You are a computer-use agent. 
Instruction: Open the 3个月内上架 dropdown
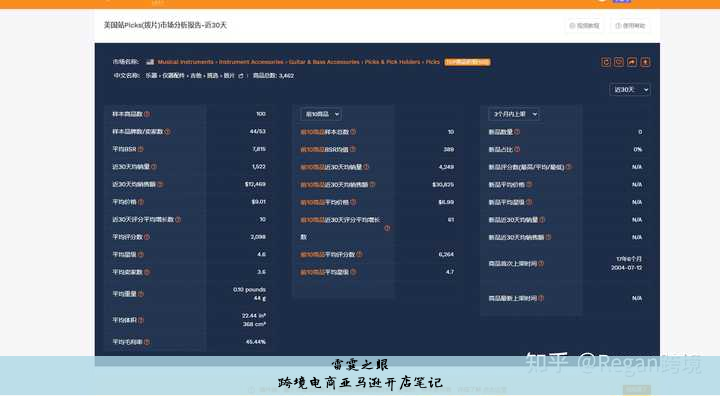[x=514, y=114]
